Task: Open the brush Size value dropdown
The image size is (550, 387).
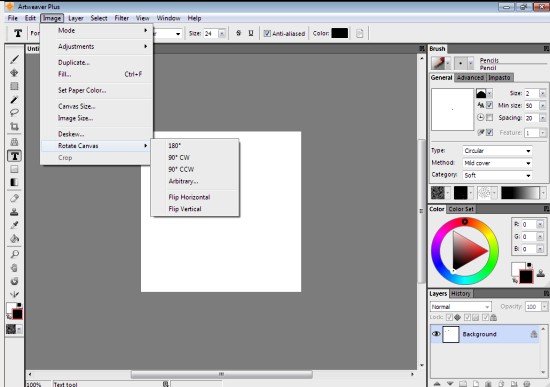Action: 542,93
